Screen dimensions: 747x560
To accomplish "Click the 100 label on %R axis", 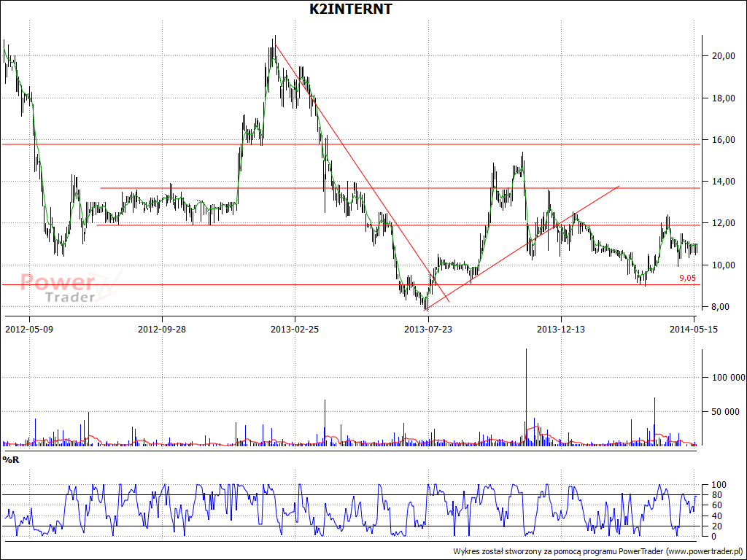I will pos(717,485).
